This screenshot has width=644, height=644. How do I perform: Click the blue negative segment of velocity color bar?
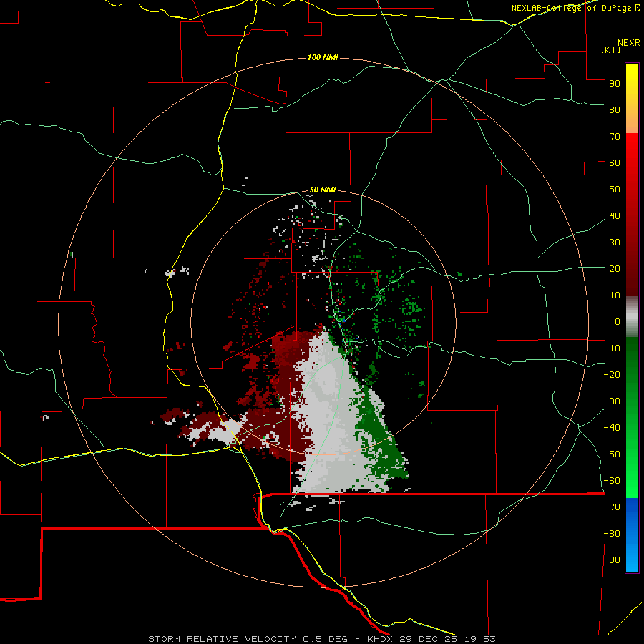pos(632,535)
